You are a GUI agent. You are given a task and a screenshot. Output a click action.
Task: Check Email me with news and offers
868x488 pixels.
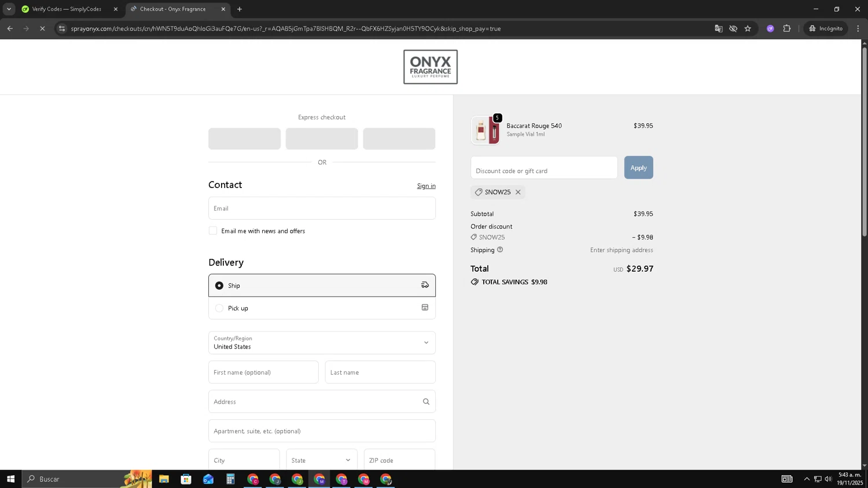pyautogui.click(x=213, y=231)
